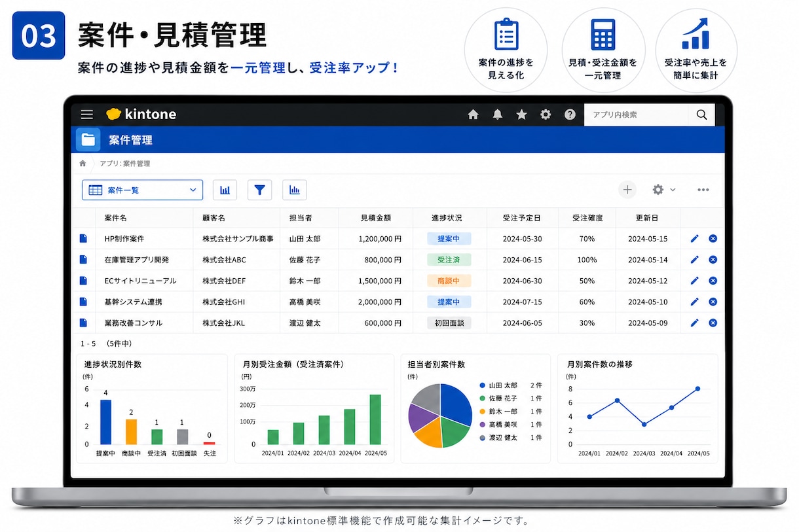The width and height of the screenshot is (799, 532).
Task: Click 提案中 status of HP制作案件
Action: 449,239
